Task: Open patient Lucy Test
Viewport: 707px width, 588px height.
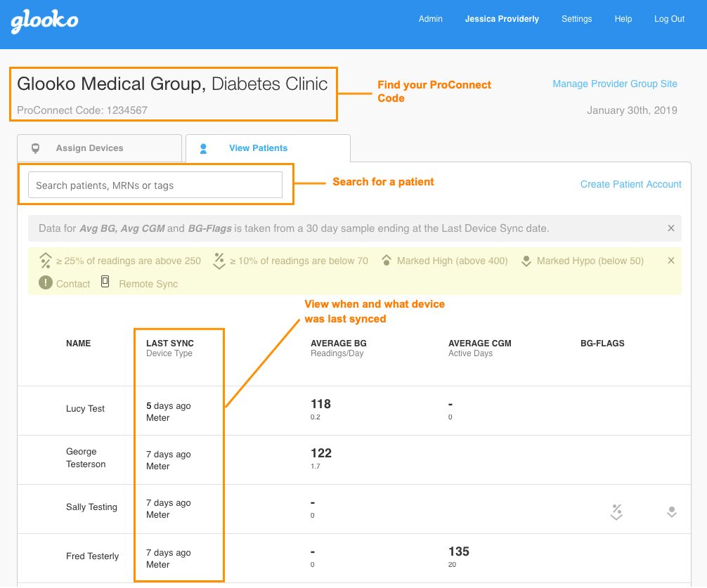Action: (85, 409)
